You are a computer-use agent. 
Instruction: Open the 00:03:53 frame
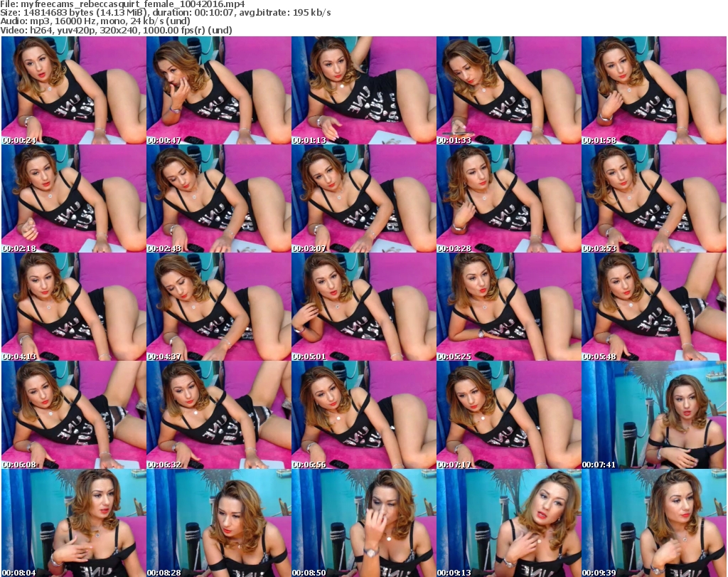pyautogui.click(x=654, y=198)
